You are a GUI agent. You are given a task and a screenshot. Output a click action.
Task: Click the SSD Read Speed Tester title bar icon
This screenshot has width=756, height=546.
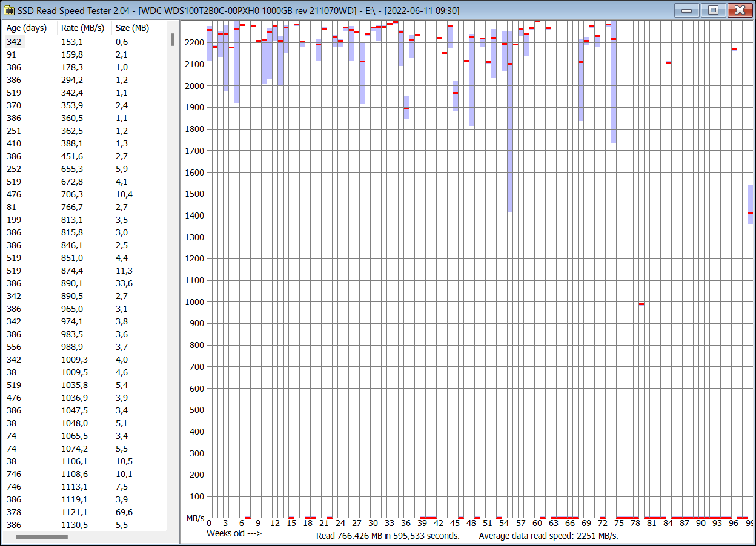(x=8, y=10)
